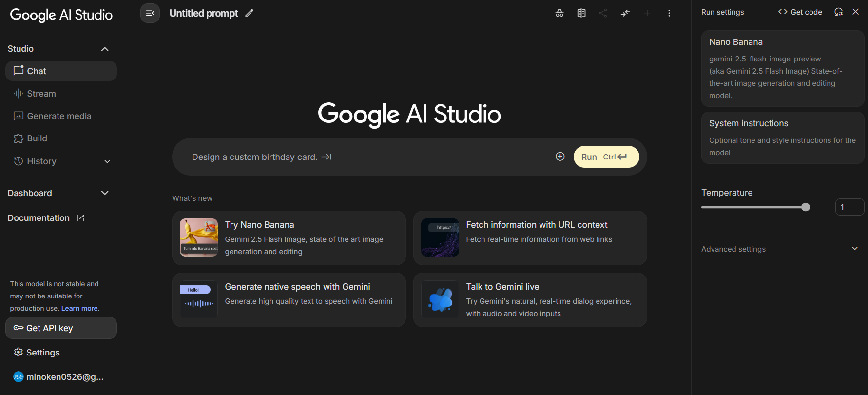Viewport: 868px width, 395px height.
Task: Expand the History dropdown chevron
Action: [107, 161]
